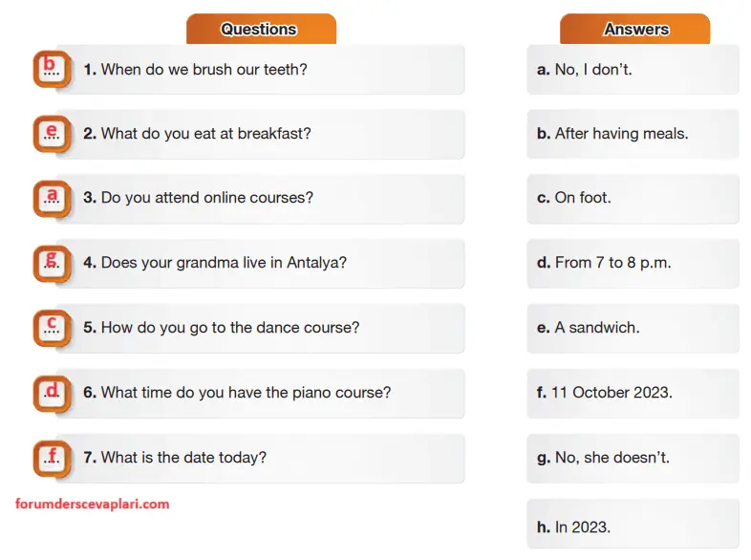Select the Answers header tab
This screenshot has height=560, width=751.
pyautogui.click(x=635, y=29)
